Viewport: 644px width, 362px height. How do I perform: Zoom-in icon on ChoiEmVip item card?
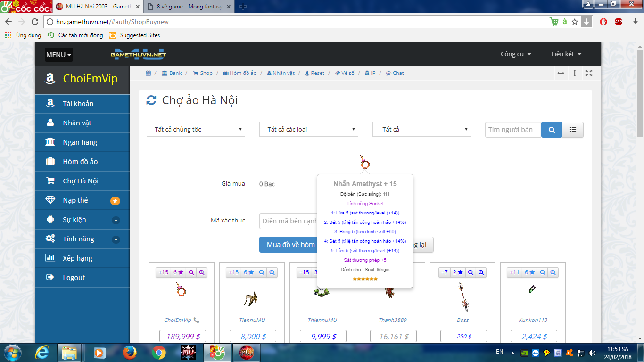click(202, 272)
